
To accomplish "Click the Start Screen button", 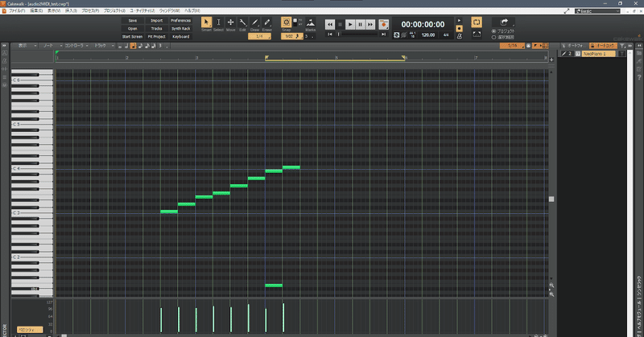I will point(132,36).
